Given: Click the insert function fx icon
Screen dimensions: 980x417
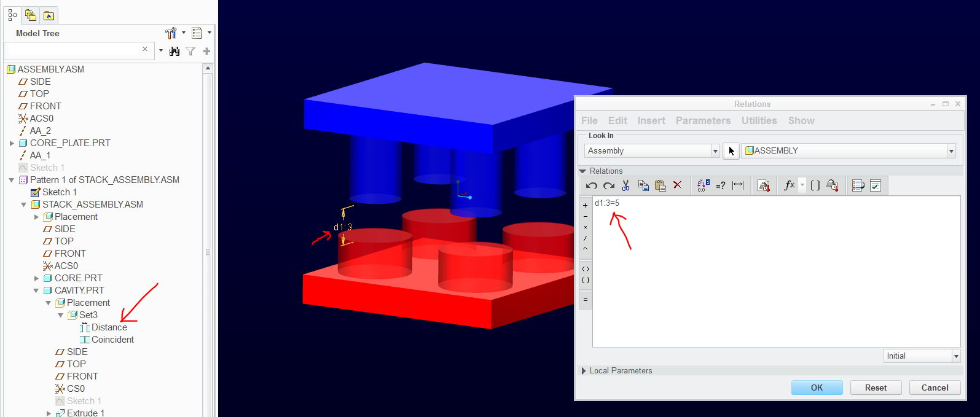Looking at the screenshot, I should coord(789,185).
